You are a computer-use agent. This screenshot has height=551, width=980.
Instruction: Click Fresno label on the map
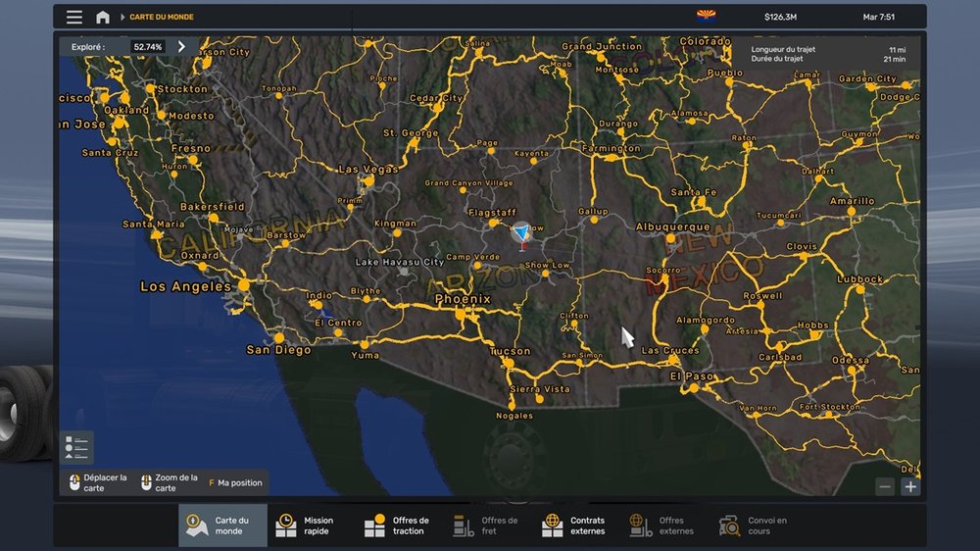(x=191, y=148)
